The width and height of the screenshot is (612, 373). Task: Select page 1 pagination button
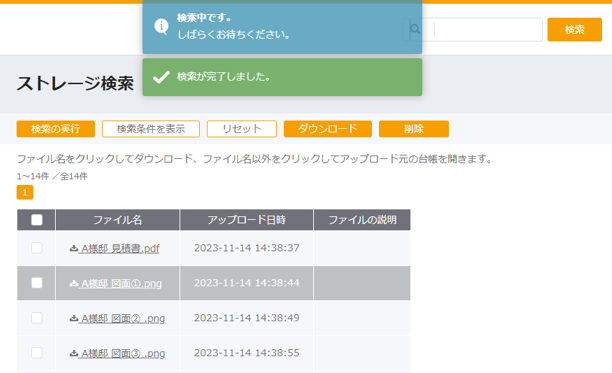[25, 192]
